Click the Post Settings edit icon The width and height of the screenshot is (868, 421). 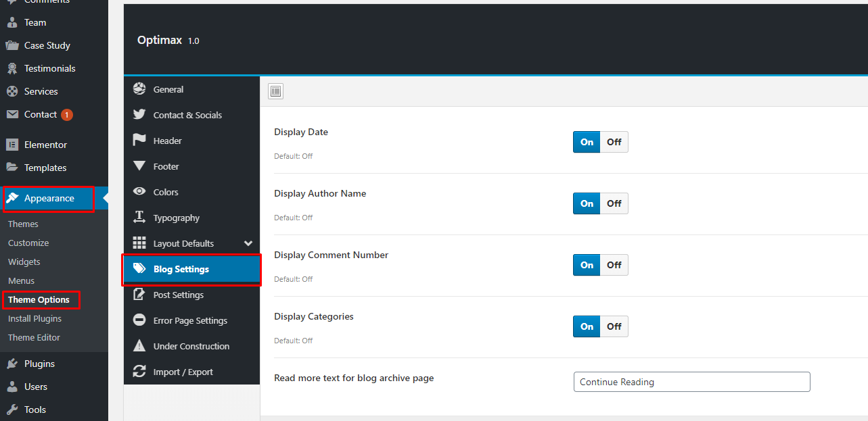click(139, 295)
